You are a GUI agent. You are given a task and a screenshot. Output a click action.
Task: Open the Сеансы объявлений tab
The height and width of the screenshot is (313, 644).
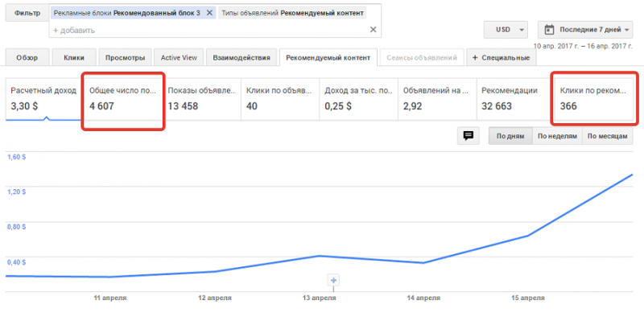click(422, 58)
